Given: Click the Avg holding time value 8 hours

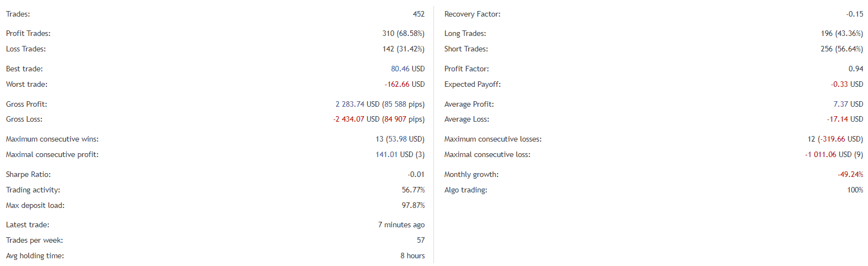Looking at the screenshot, I should coord(412,255).
